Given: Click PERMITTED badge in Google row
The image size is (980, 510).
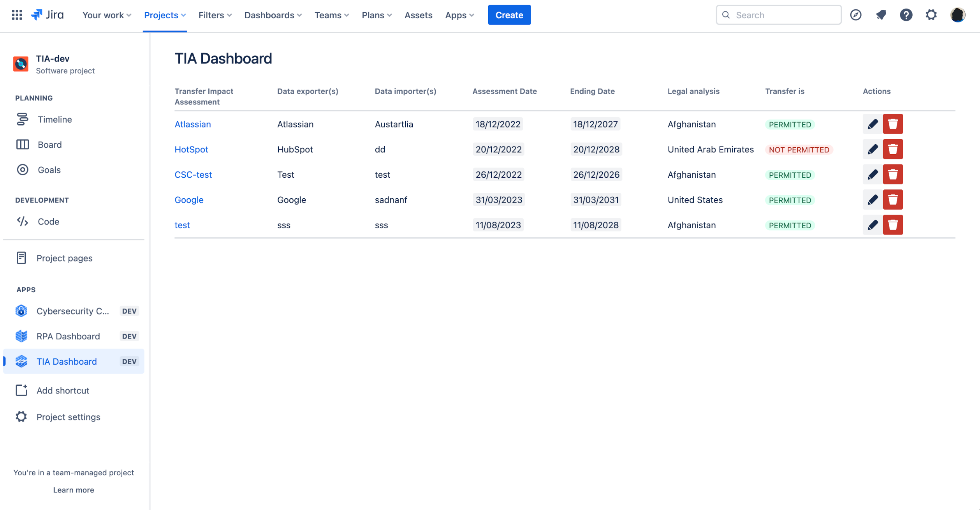Looking at the screenshot, I should pyautogui.click(x=790, y=200).
